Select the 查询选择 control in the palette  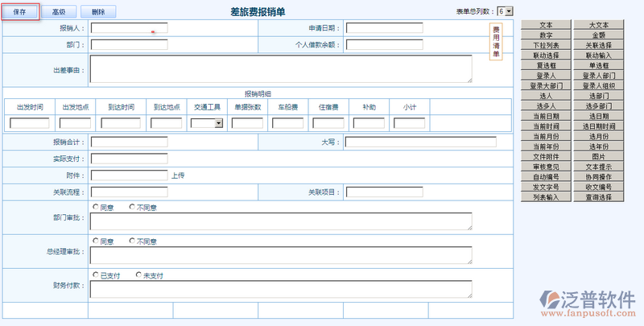coord(598,196)
